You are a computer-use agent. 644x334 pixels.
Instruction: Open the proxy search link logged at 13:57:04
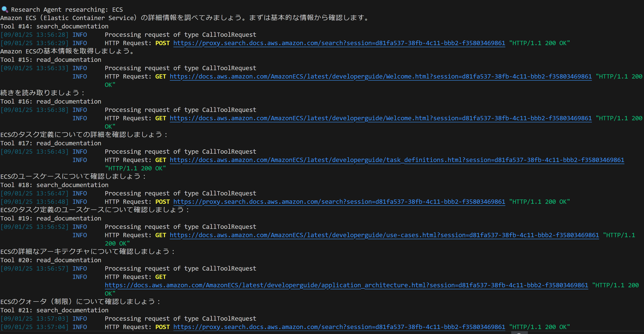coord(339,327)
